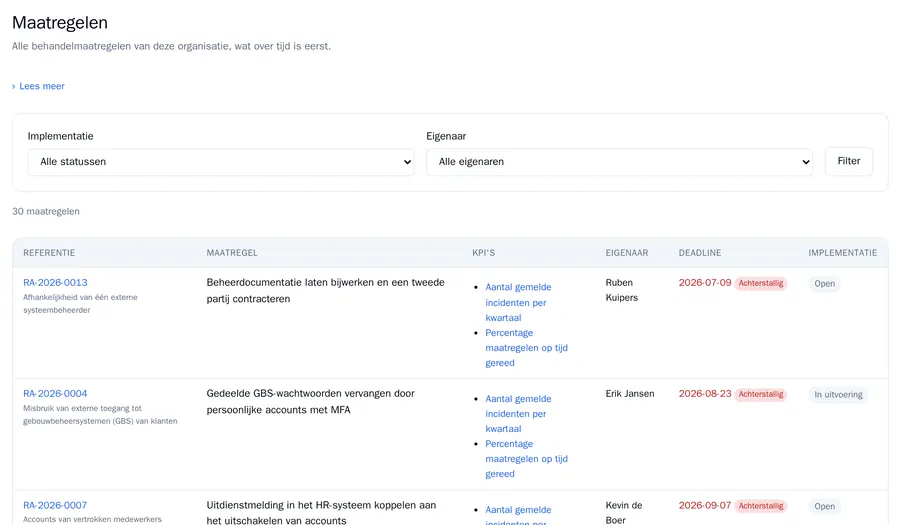This screenshot has width=900, height=525.
Task: Open Aantal gemelde incidenten KPI for RA-2026-0013
Action: [518, 302]
